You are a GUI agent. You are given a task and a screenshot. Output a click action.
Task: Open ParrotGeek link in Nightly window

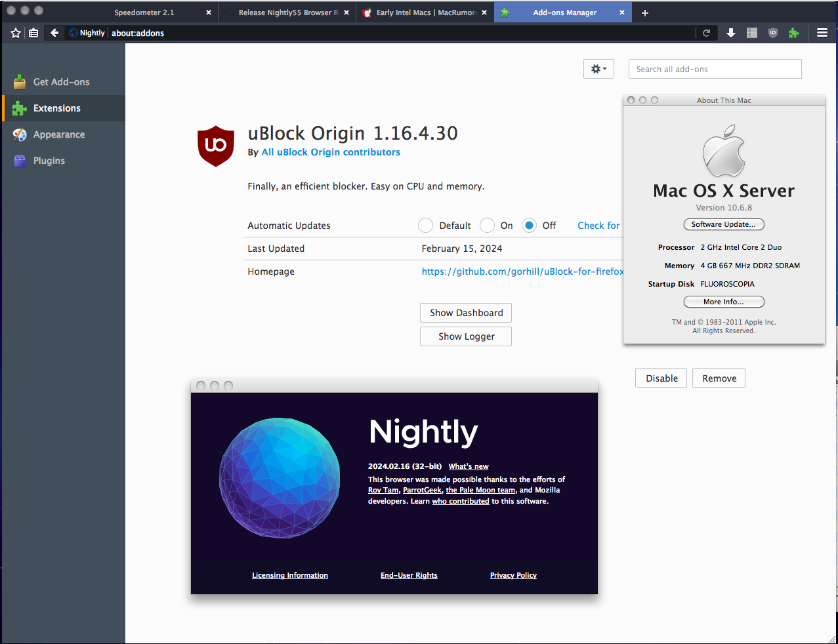422,490
